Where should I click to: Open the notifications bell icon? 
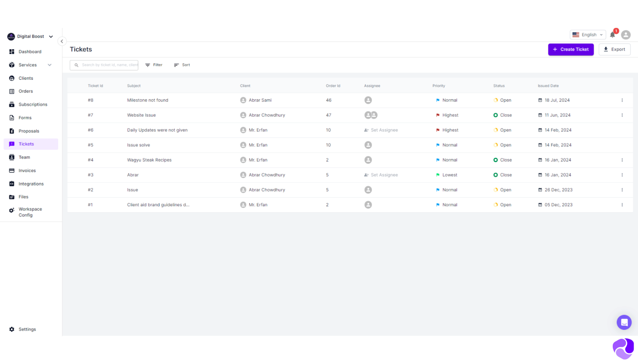click(612, 35)
